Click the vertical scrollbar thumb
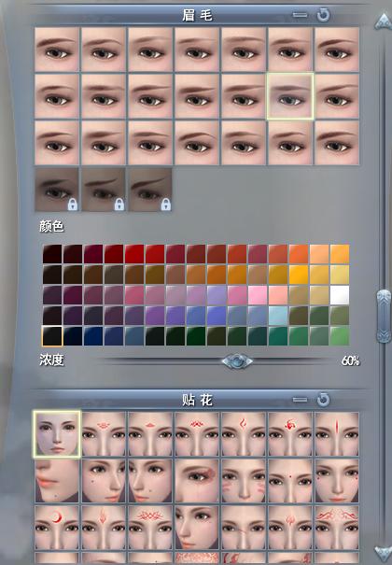 [384, 316]
